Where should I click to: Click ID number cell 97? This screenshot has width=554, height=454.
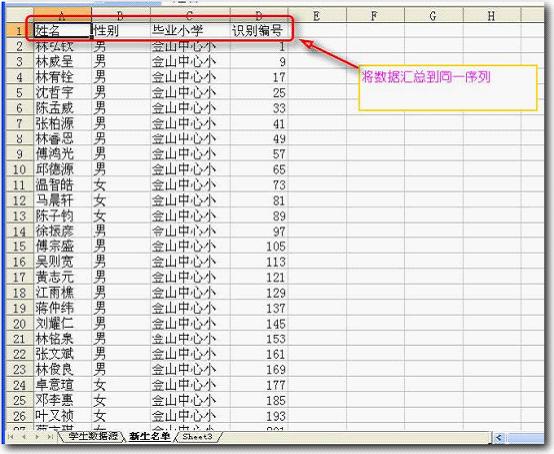[x=259, y=231]
